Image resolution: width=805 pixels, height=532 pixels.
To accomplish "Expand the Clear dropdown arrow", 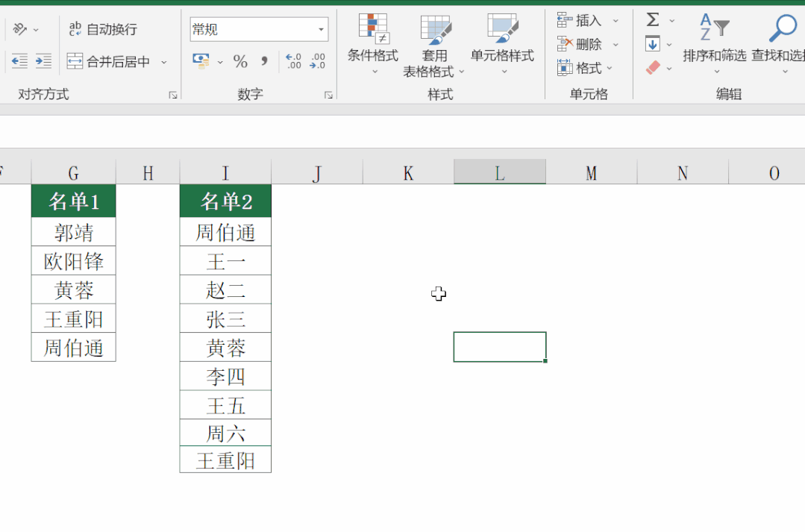I will [669, 69].
